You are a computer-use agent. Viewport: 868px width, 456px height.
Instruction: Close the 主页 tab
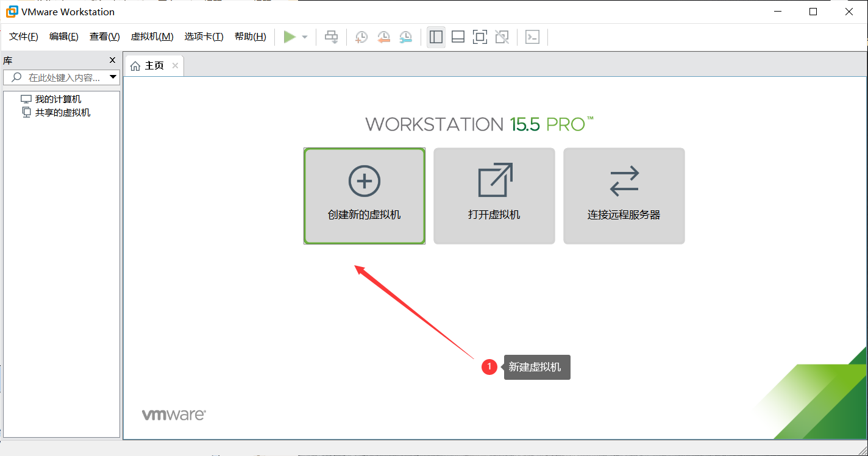175,66
